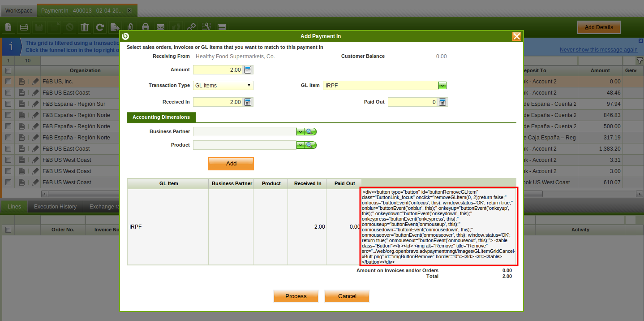This screenshot has height=321, width=644.
Task: Open the calculator for the Paid Out field
Action: coord(442,102)
